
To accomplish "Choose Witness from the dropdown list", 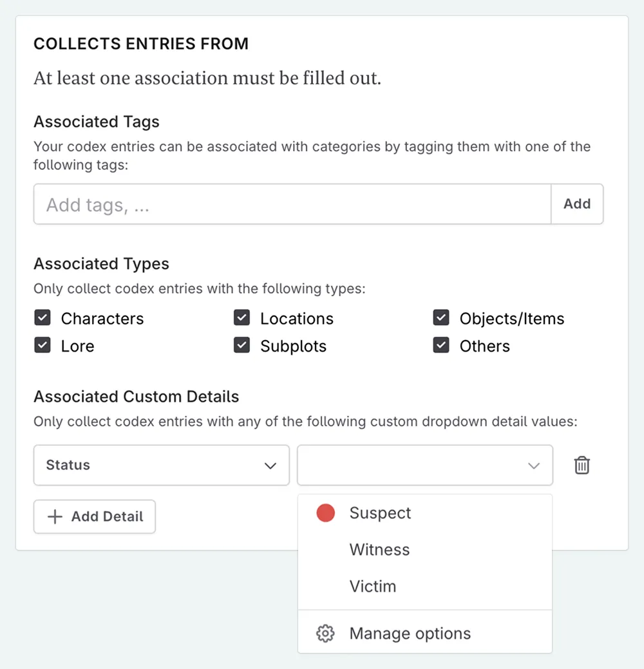I will 379,550.
